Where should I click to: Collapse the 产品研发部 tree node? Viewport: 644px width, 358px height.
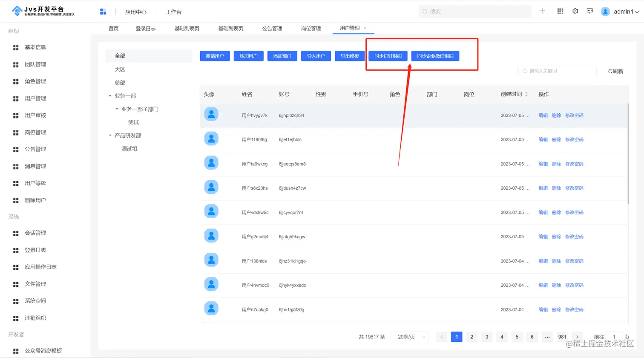(x=110, y=136)
